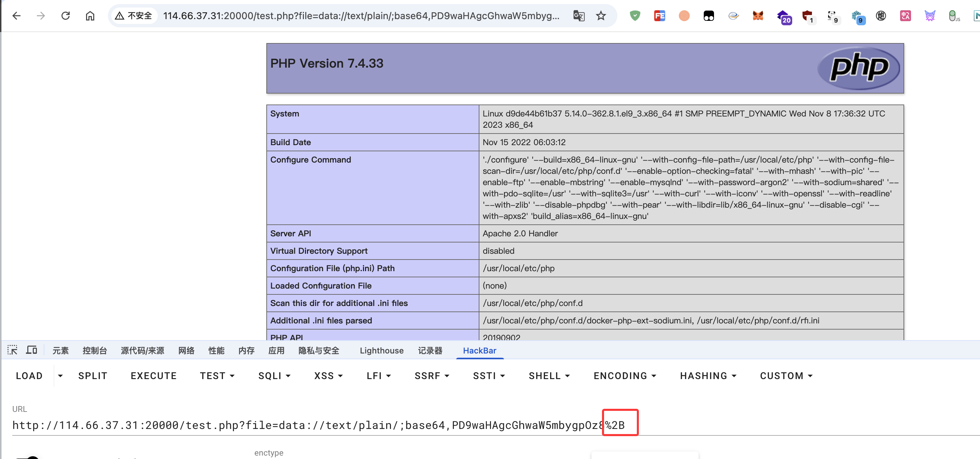
Task: Focus the HackBar URL input field
Action: [x=304, y=425]
